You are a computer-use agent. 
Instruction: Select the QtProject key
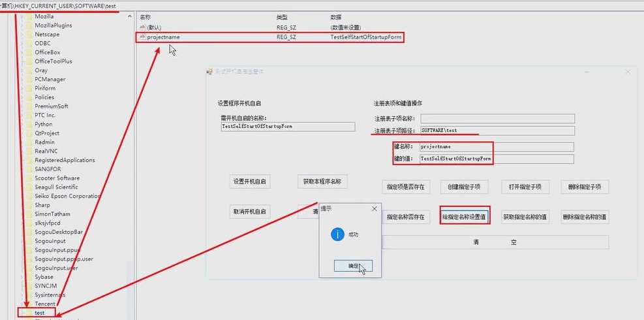[47, 133]
